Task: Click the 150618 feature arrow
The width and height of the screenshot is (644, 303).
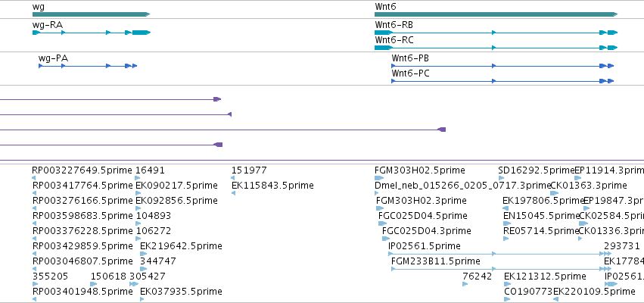Action: coord(94,284)
